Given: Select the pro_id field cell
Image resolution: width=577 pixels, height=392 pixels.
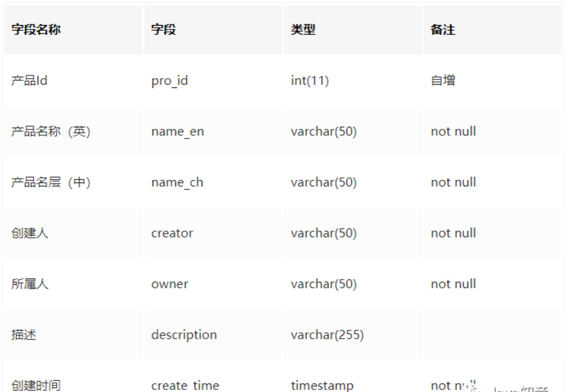Looking at the screenshot, I should click(213, 81).
